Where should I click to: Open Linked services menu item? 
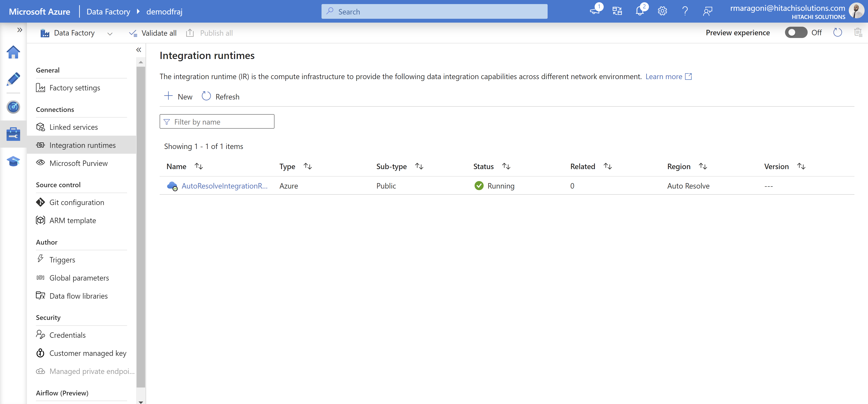point(82,127)
